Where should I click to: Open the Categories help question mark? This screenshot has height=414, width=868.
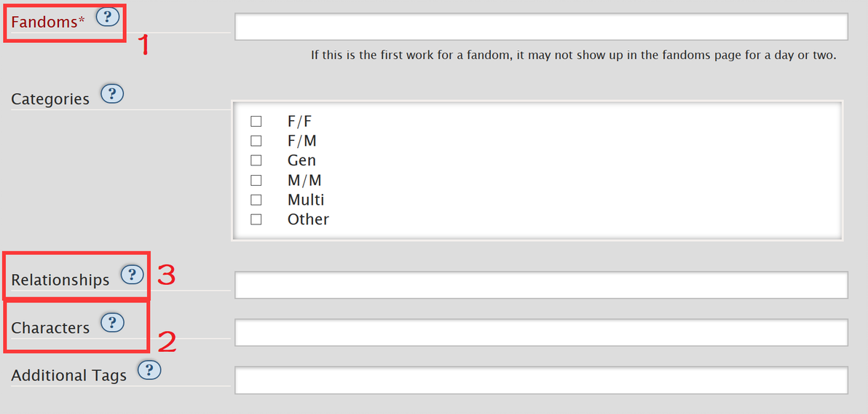point(112,94)
